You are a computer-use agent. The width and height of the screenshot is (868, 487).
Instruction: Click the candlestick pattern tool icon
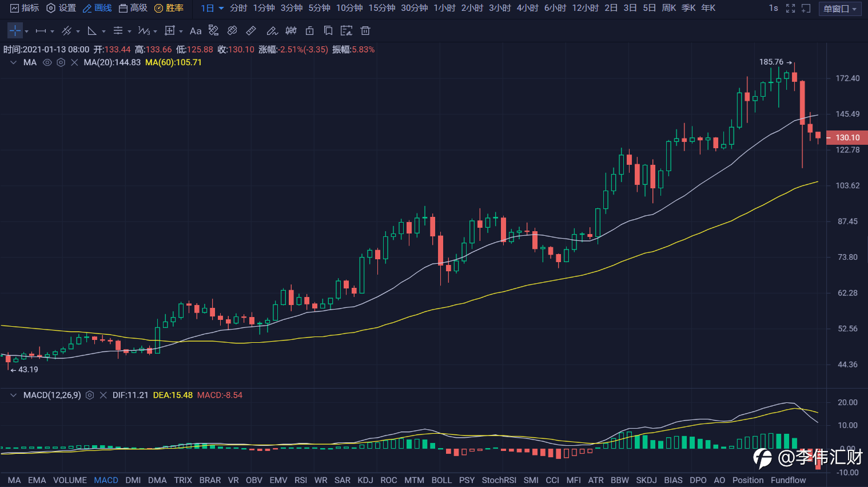point(291,31)
